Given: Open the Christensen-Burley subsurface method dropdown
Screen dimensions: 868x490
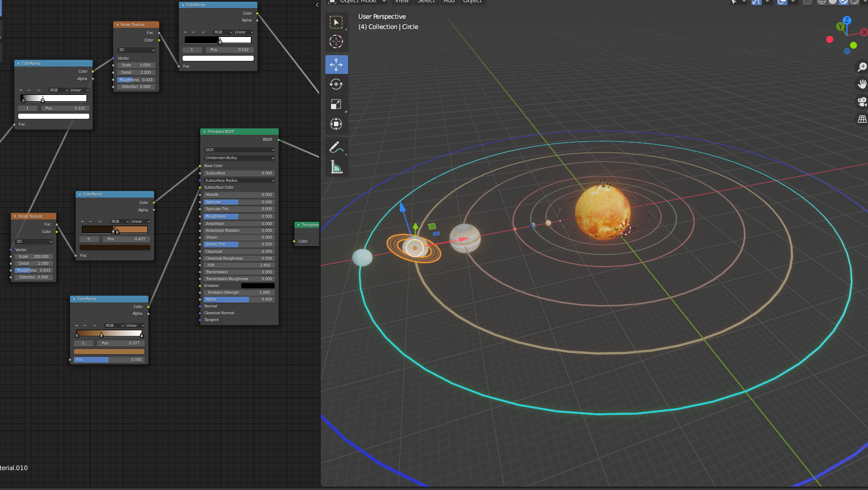Looking at the screenshot, I should [x=239, y=157].
